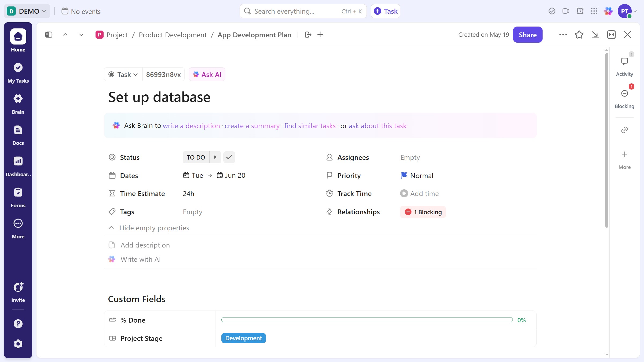
Task: Copy task link with chain icon
Action: click(x=624, y=130)
